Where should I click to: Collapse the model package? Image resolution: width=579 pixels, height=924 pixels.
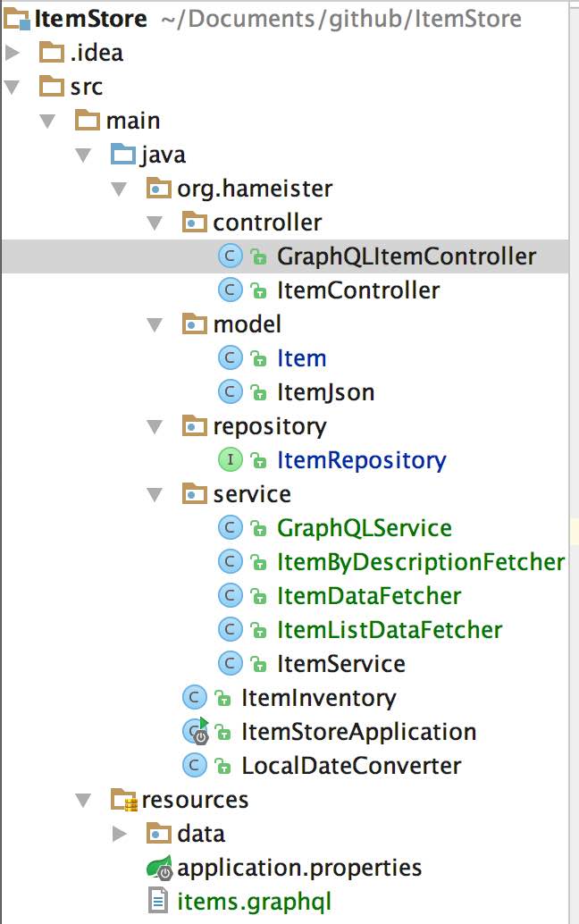point(155,324)
